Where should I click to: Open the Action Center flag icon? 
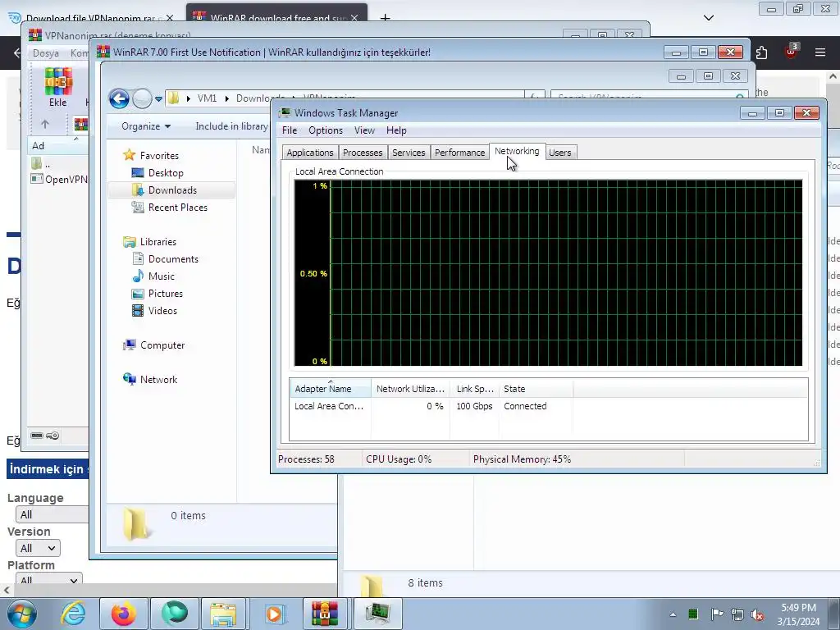pyautogui.click(x=717, y=614)
